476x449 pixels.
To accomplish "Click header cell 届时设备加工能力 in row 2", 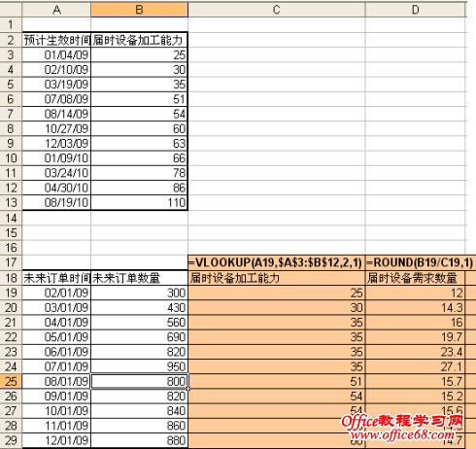I will 139,40.
